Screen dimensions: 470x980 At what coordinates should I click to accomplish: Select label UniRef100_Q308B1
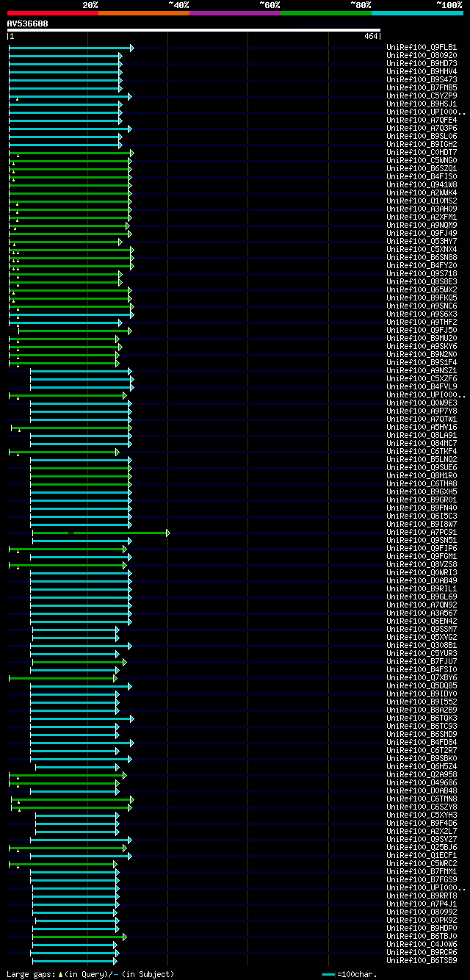click(422, 645)
